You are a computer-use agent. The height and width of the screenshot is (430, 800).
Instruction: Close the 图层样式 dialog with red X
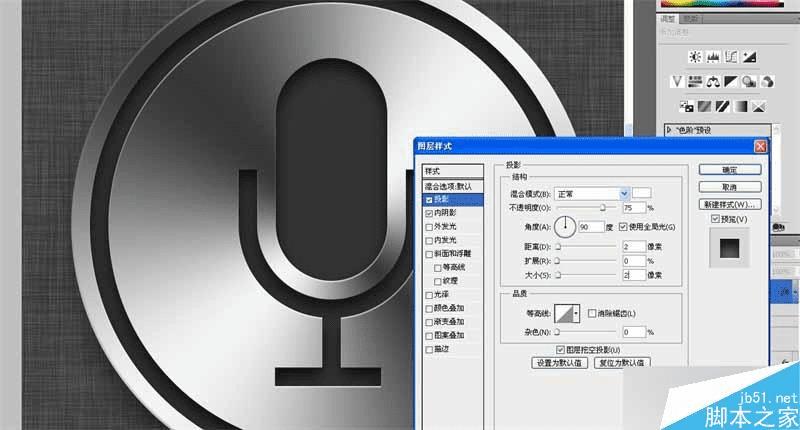coord(760,146)
